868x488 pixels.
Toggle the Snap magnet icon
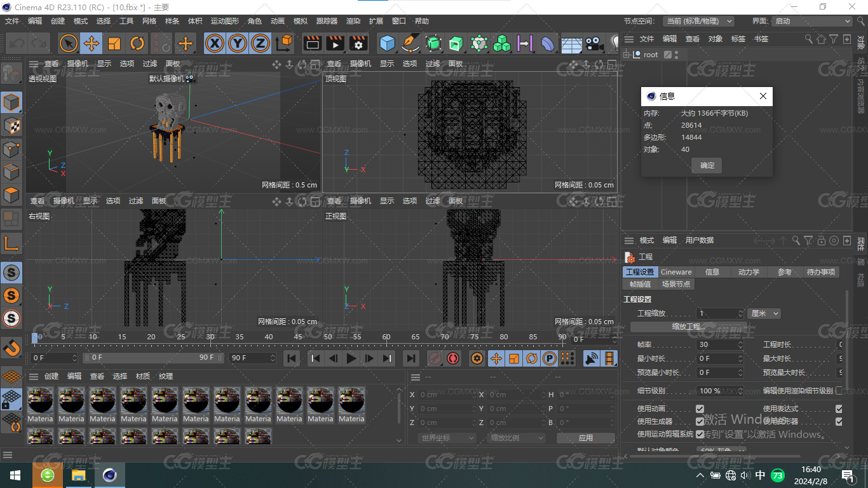11,348
